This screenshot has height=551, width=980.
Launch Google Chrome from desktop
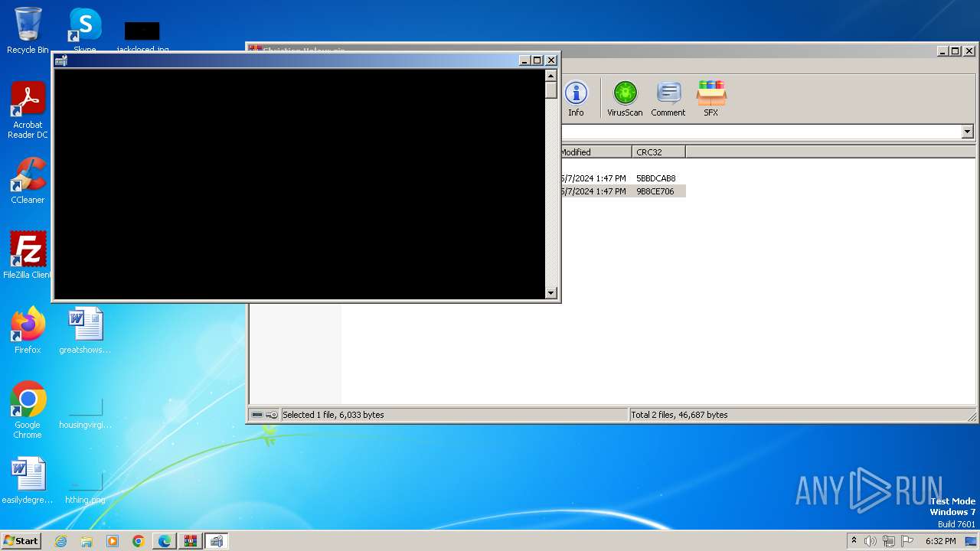coord(28,410)
